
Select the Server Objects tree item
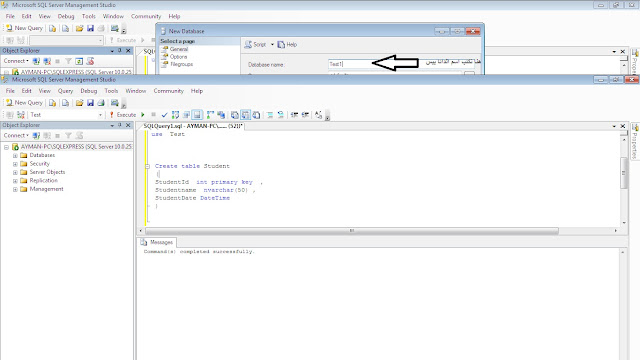pyautogui.click(x=47, y=172)
